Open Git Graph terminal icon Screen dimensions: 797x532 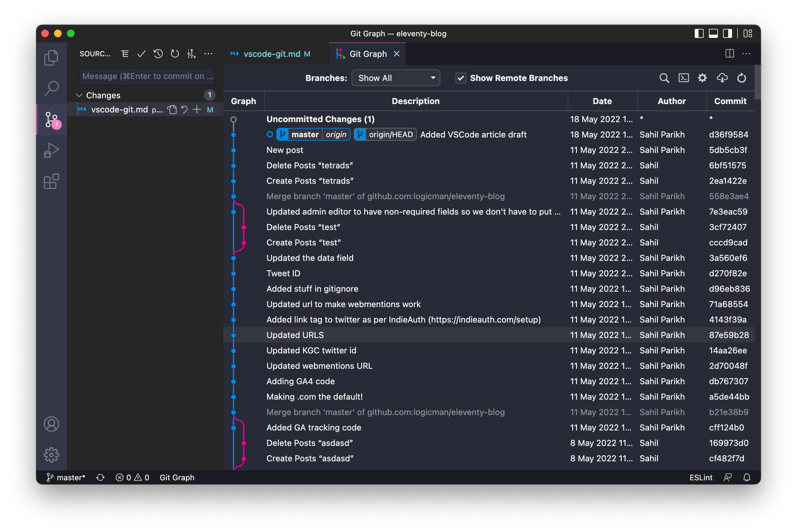[x=683, y=78]
